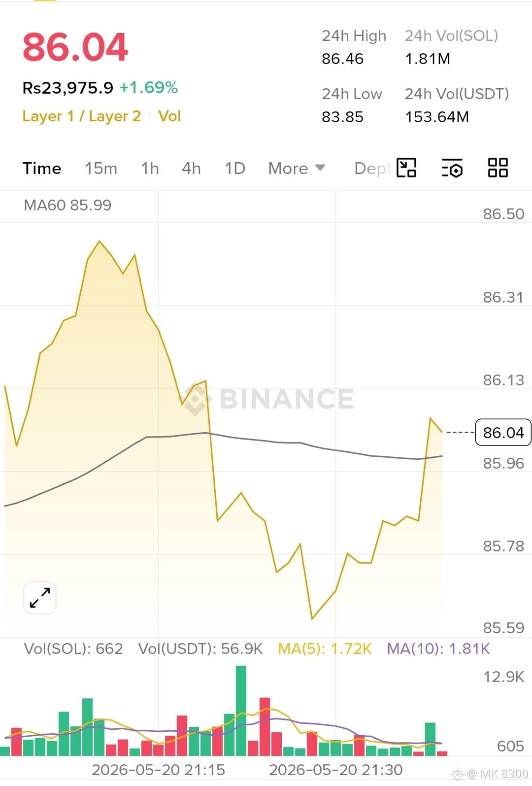Open the Layer 1 / Layer 2 category link

(x=82, y=116)
